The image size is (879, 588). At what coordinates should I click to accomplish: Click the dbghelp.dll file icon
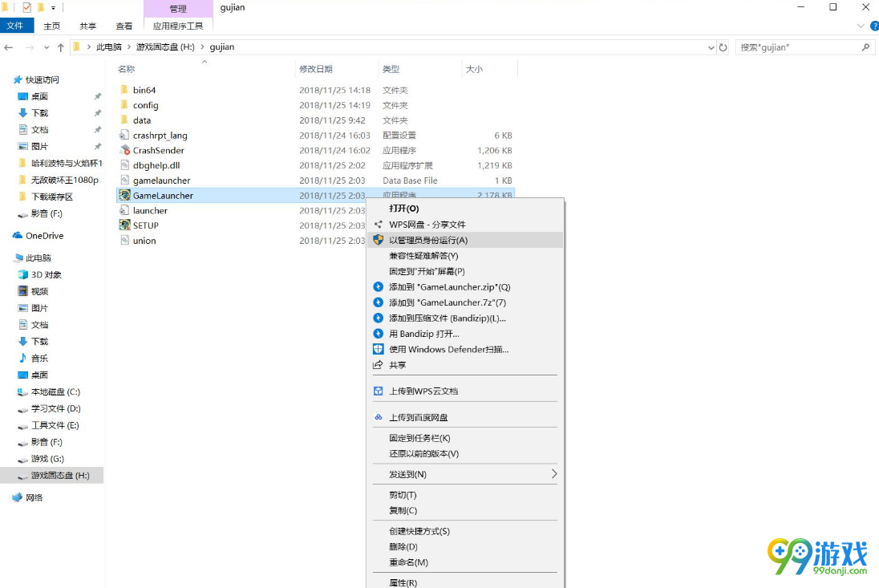point(124,165)
